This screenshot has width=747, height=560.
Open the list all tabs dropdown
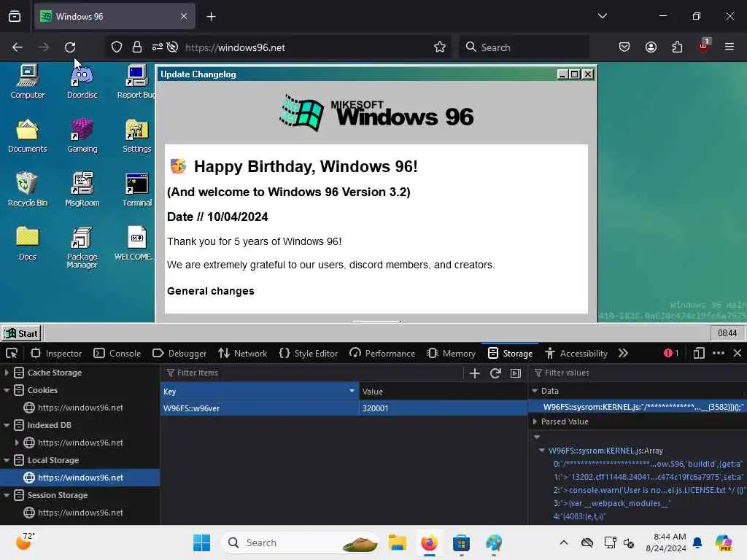(x=602, y=16)
